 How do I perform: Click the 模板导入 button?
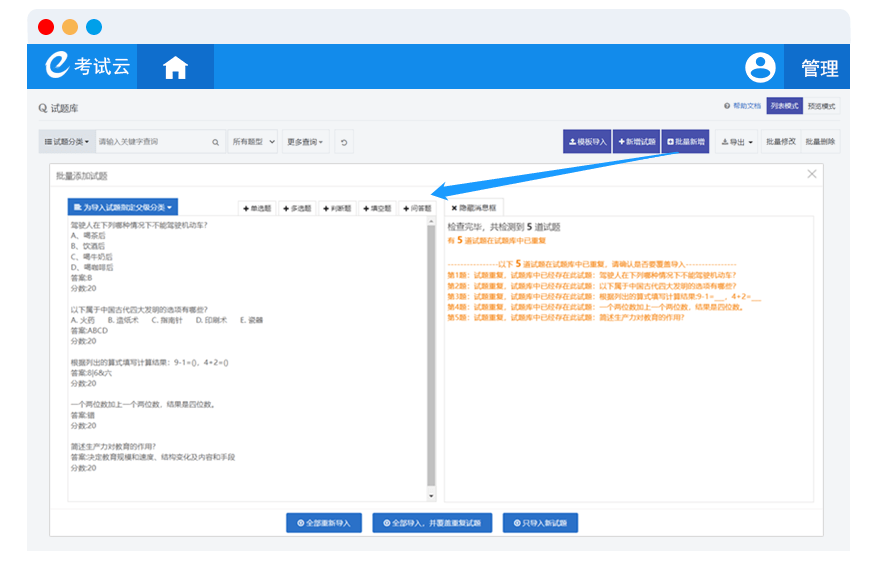(x=587, y=142)
